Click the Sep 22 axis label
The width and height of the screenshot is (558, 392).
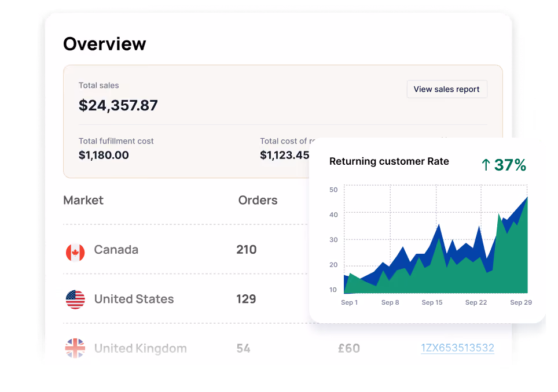pyautogui.click(x=476, y=302)
